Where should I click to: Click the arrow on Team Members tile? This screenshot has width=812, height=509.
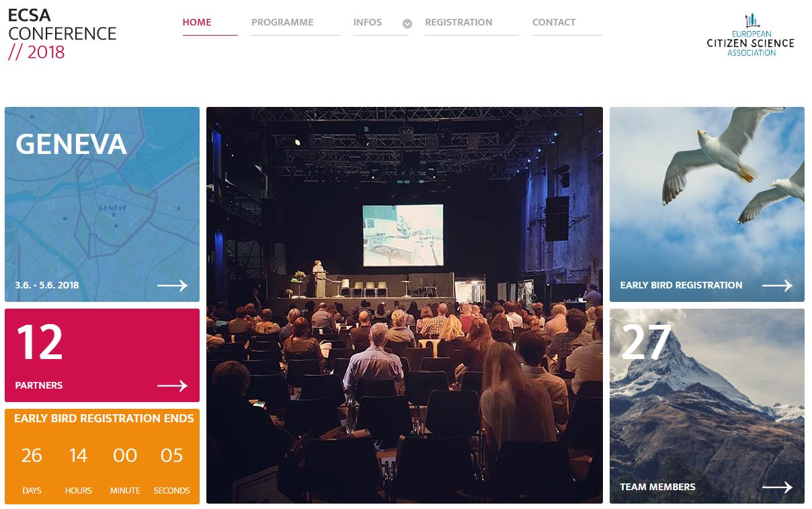tap(777, 487)
